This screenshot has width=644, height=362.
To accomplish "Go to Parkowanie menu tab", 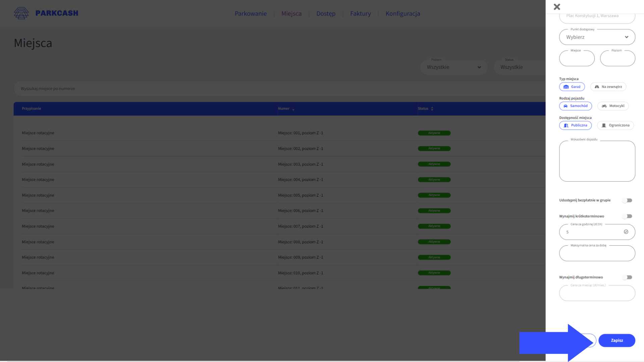I will tap(251, 14).
